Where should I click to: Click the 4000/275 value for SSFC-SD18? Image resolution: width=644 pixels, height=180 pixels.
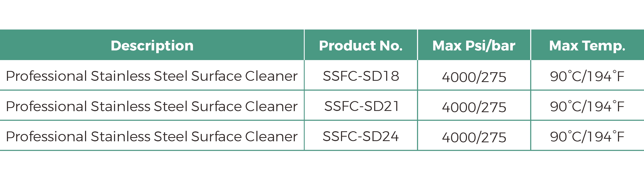(x=474, y=77)
